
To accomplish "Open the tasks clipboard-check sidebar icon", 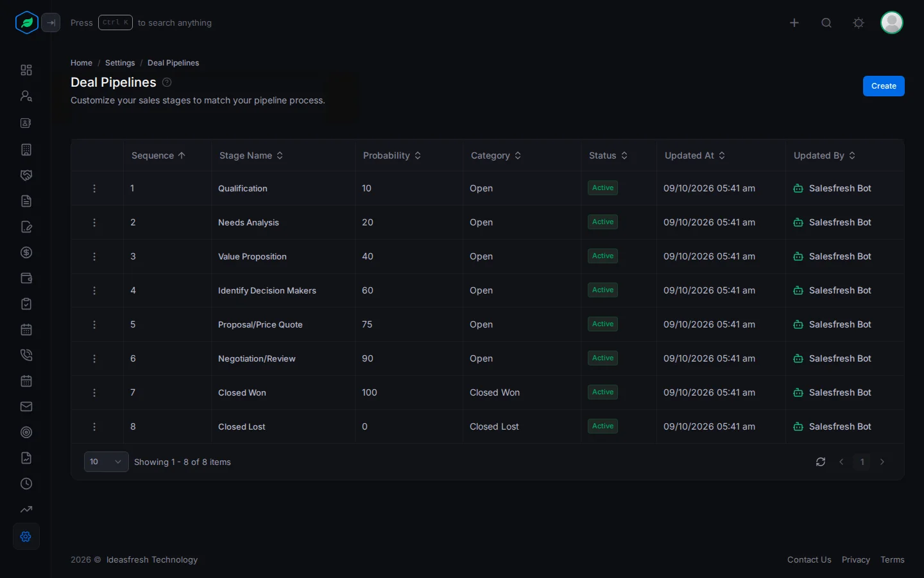I will pyautogui.click(x=26, y=304).
